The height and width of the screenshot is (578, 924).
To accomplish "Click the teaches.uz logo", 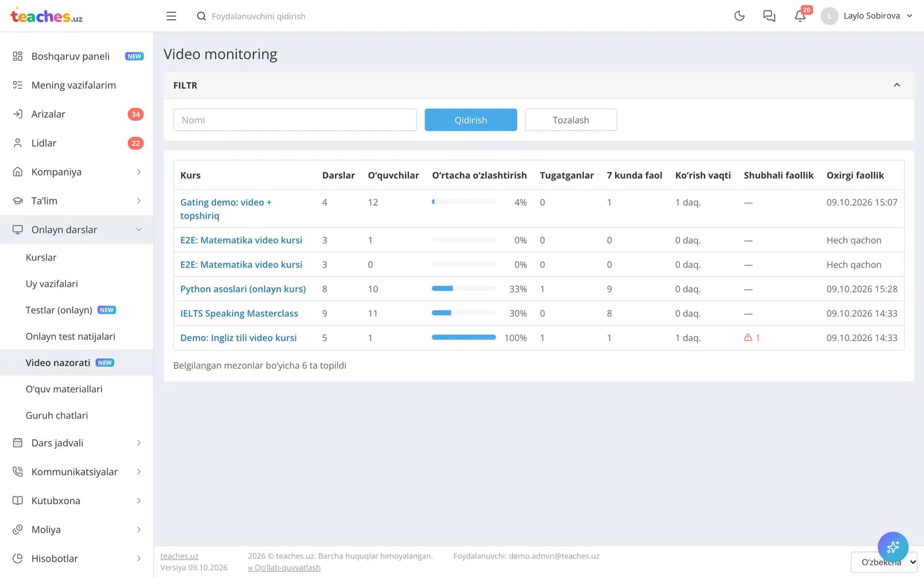I will [x=46, y=16].
